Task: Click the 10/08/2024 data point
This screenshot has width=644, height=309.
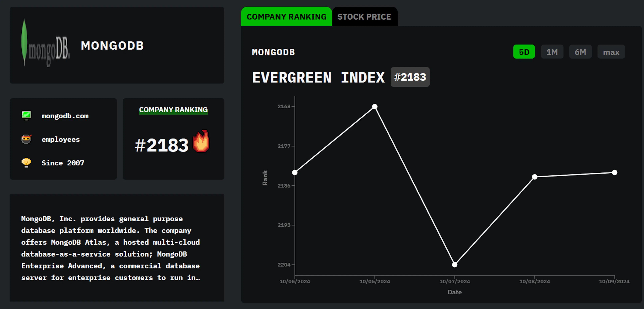Action: point(534,177)
